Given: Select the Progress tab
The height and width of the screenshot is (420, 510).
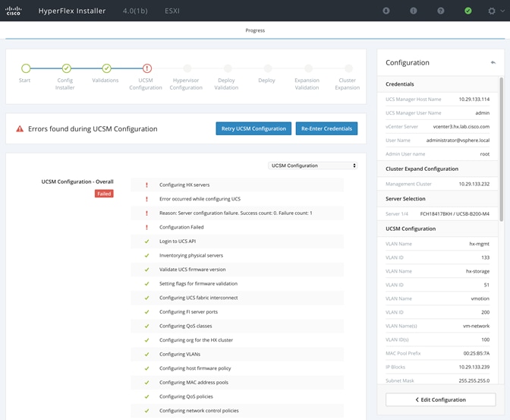Looking at the screenshot, I should [255, 30].
